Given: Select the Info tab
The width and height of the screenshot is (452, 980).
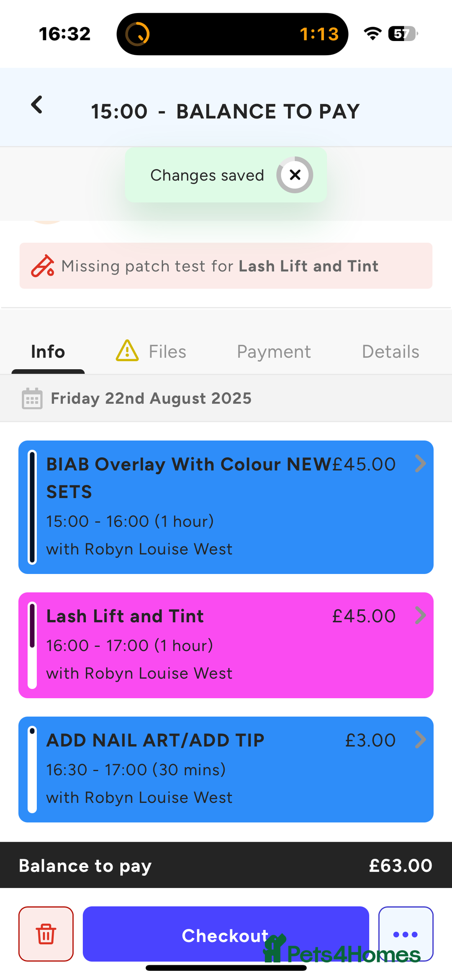Looking at the screenshot, I should (48, 352).
